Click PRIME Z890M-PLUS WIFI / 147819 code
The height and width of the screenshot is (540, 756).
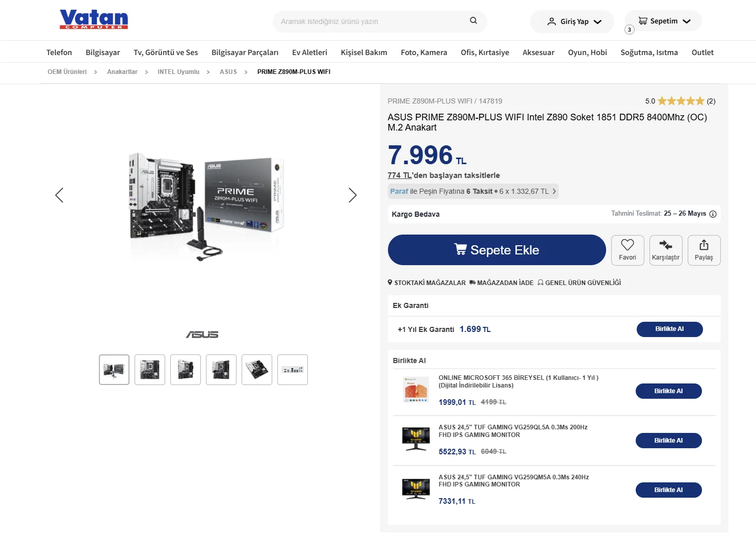445,101
